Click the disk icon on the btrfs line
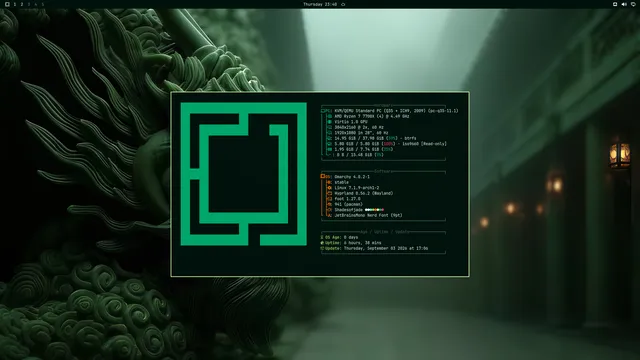 (330, 138)
